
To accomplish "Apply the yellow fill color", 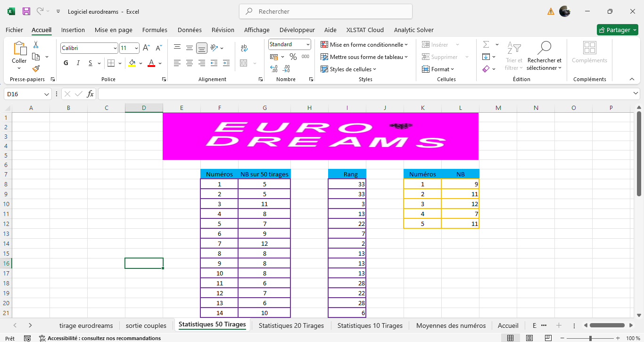I will [132, 63].
